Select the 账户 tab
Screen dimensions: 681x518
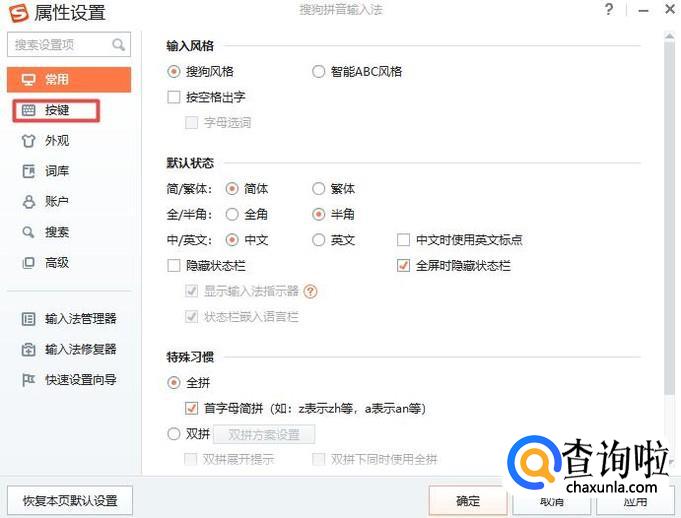[x=56, y=201]
